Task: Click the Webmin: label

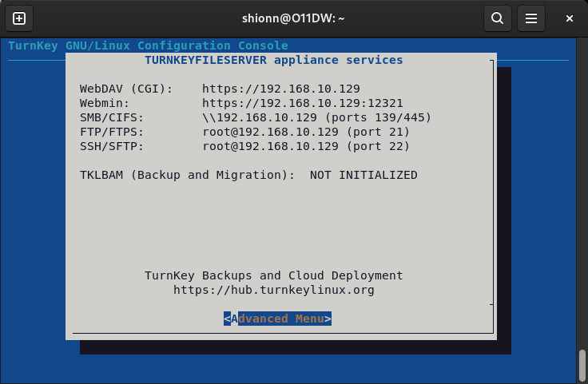Action: 105,103
